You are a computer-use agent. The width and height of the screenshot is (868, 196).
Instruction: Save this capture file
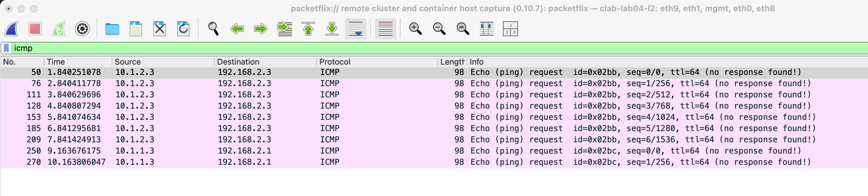pyautogui.click(x=136, y=29)
